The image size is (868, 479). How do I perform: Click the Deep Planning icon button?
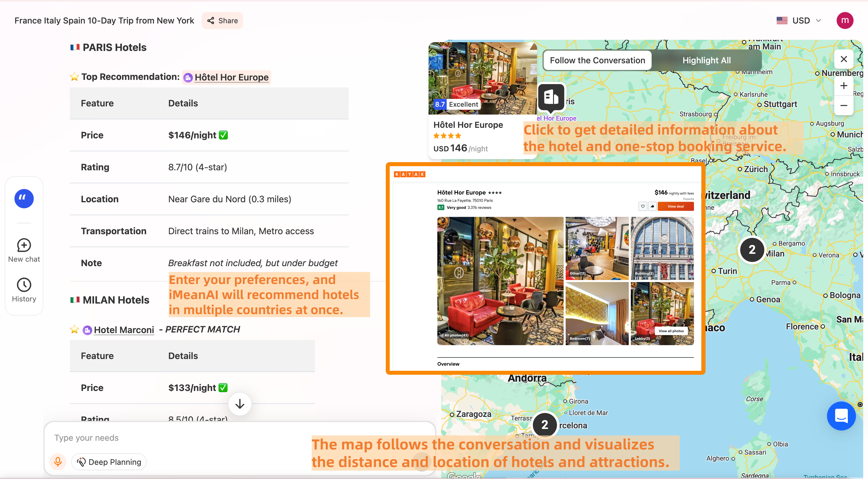109,462
